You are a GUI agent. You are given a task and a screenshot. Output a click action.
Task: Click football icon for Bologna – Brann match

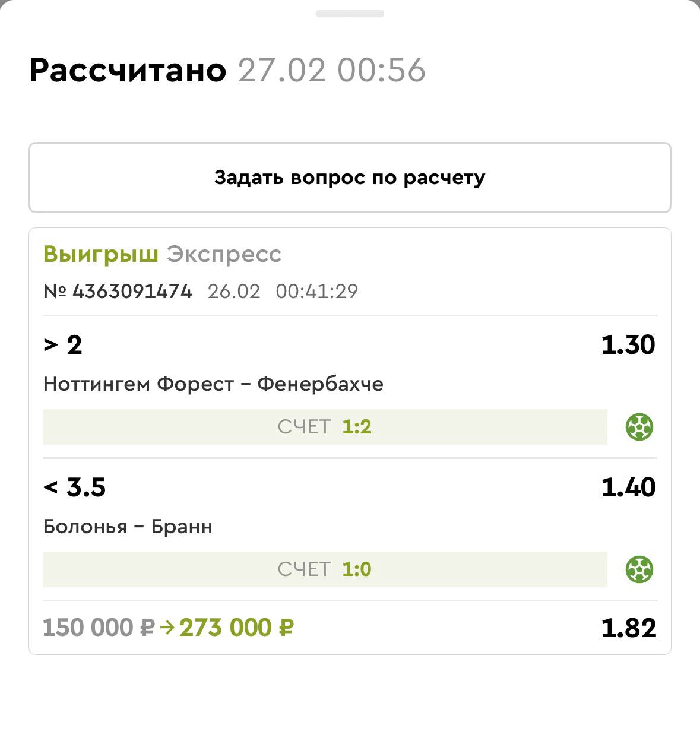click(x=639, y=569)
